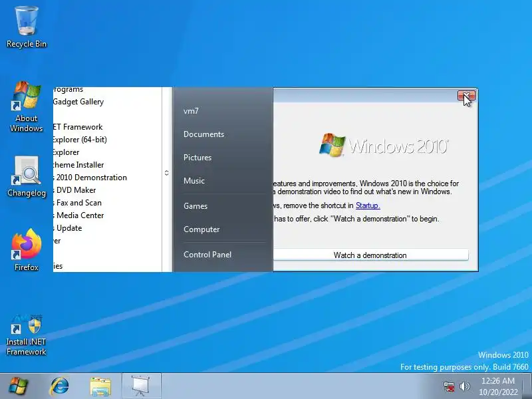Open the Recycle Bin desktop icon
This screenshot has height=399, width=532.
27,27
